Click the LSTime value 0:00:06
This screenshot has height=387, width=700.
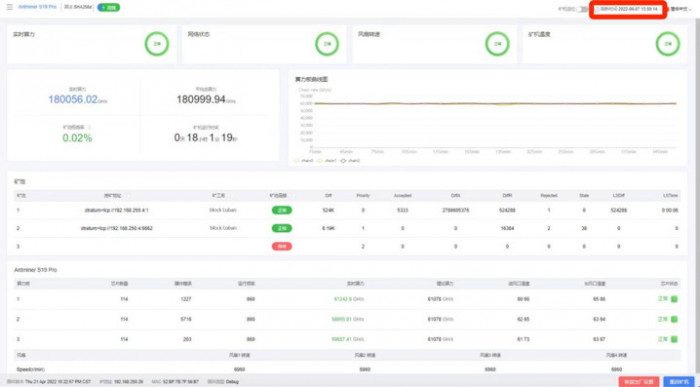670,210
